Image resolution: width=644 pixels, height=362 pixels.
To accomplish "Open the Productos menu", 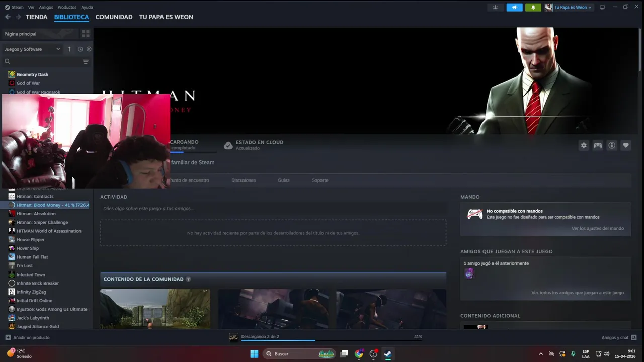I will pos(67,7).
